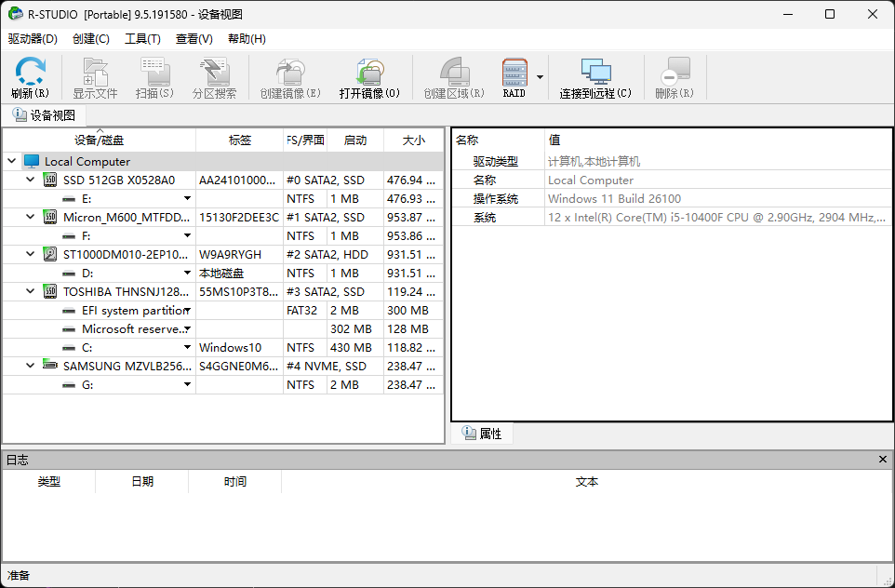Collapse the ST1000DM010 drive node
This screenshot has width=895, height=588.
click(x=31, y=254)
